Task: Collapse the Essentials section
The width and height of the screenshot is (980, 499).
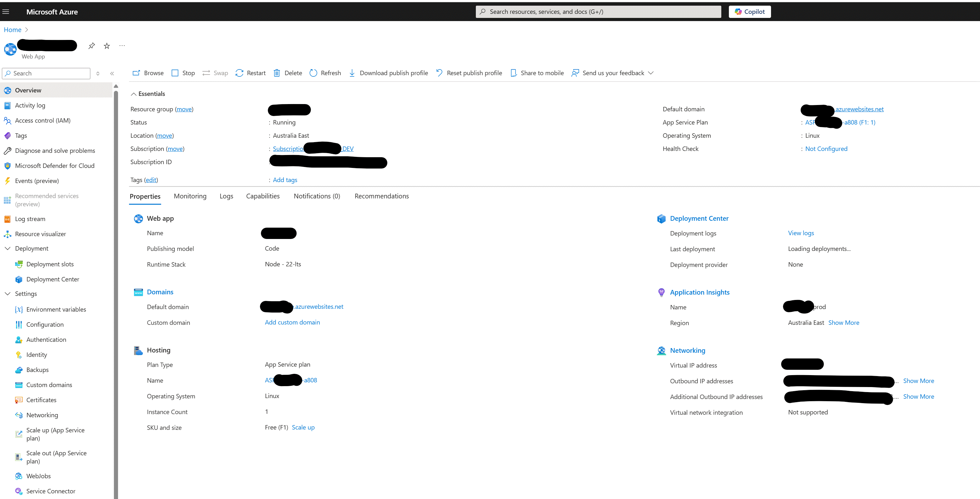Action: tap(148, 94)
